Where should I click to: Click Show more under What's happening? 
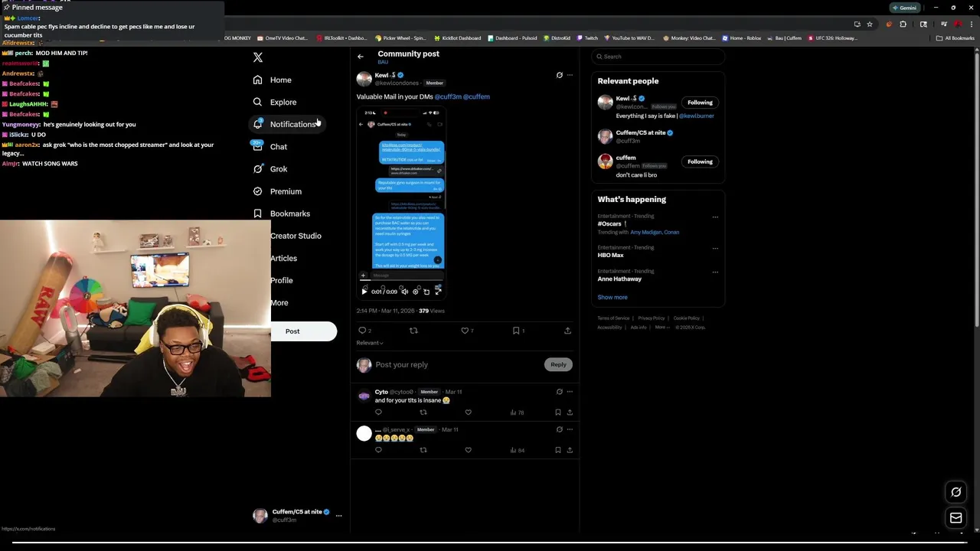(x=612, y=298)
